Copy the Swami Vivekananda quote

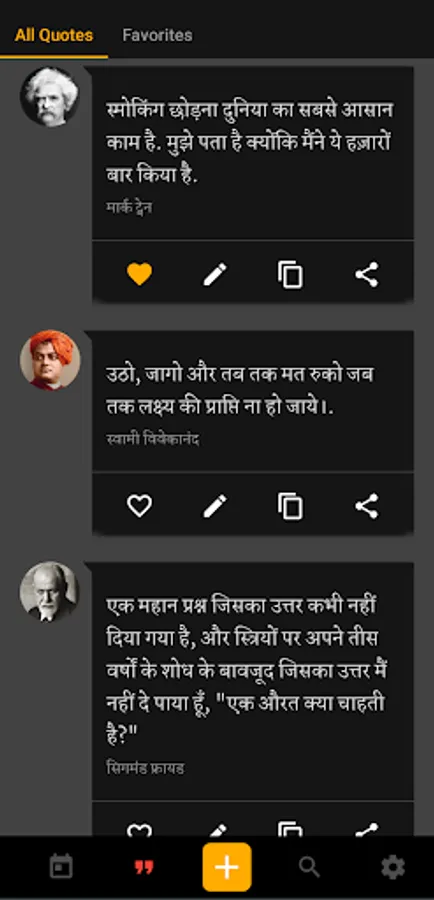[290, 506]
